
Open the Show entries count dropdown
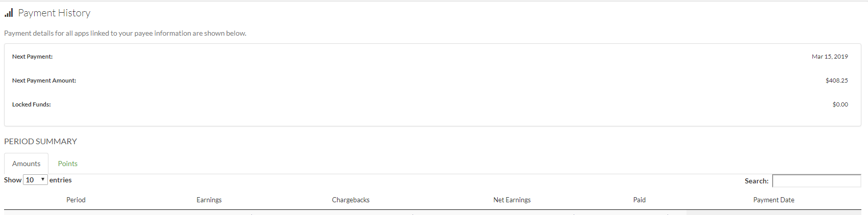35,180
